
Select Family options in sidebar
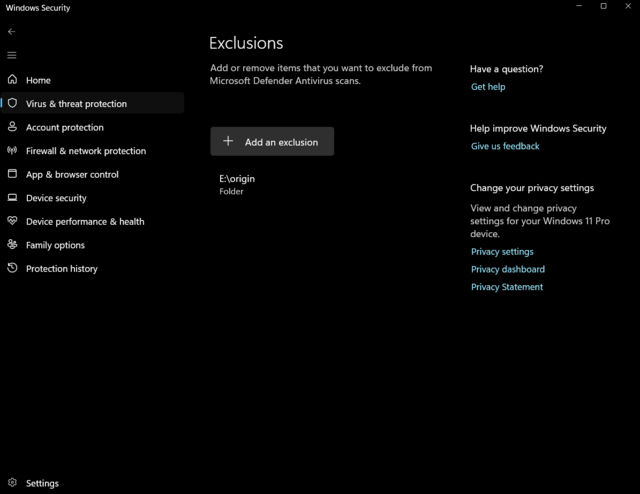92,245
